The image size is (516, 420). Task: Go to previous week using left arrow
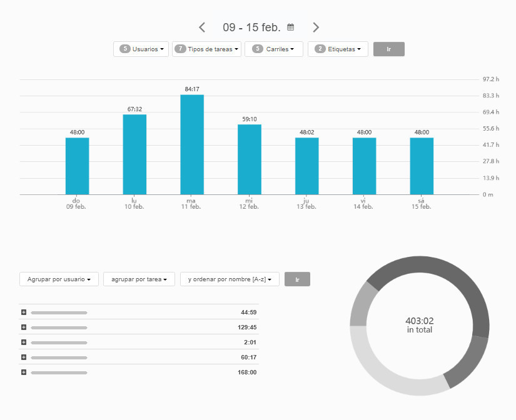202,27
